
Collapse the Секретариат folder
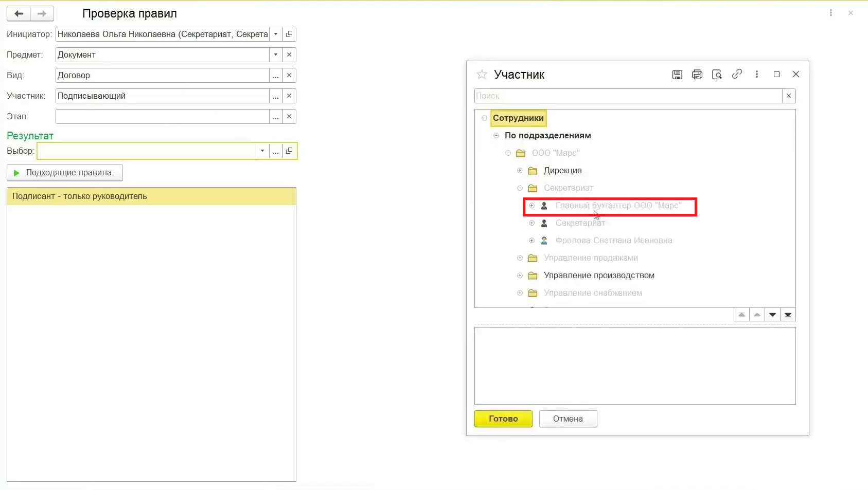(x=520, y=188)
